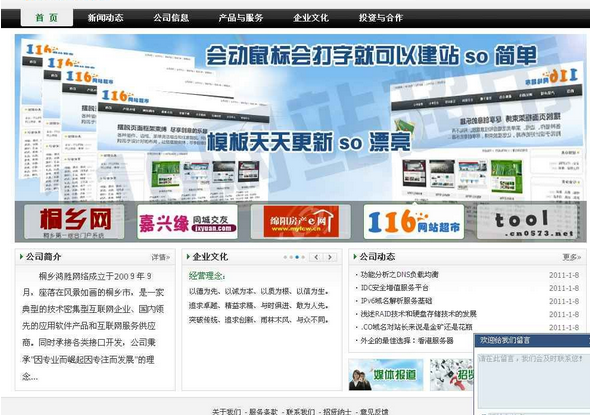This screenshot has width=590, height=415.
Task: Show next 企业文化 slide arrow
Action: tap(330, 257)
